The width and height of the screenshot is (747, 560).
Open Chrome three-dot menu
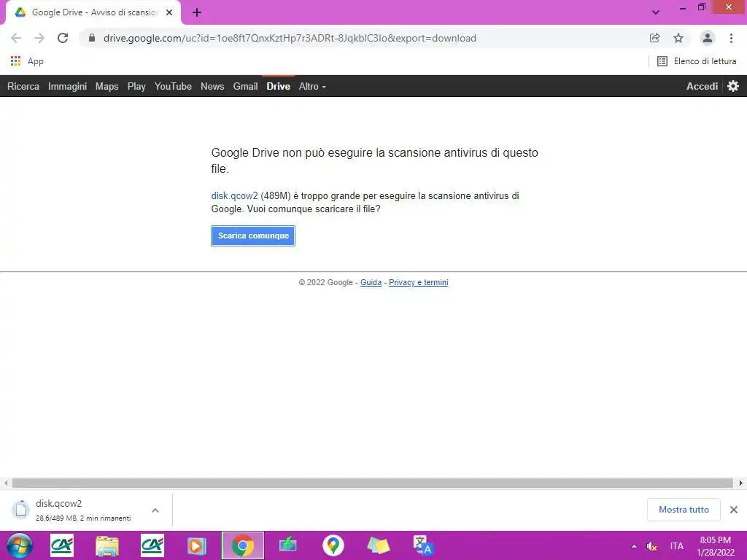pyautogui.click(x=731, y=38)
